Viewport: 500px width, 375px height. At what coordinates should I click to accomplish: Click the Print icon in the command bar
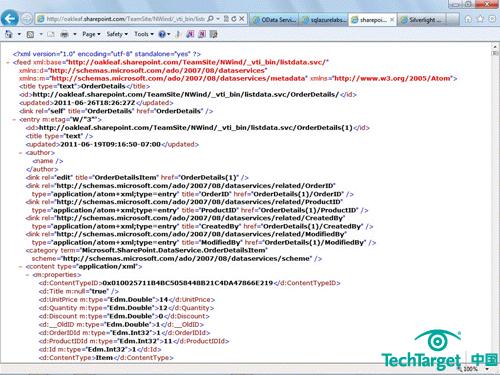[x=65, y=34]
